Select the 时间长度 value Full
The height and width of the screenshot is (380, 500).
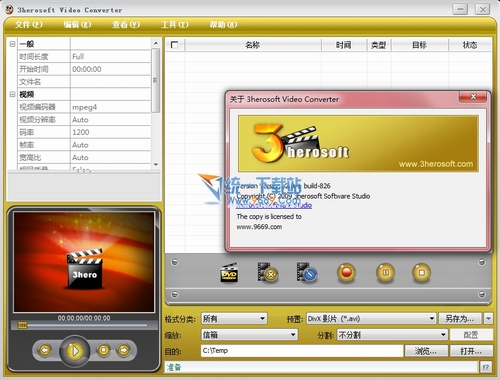(x=110, y=56)
